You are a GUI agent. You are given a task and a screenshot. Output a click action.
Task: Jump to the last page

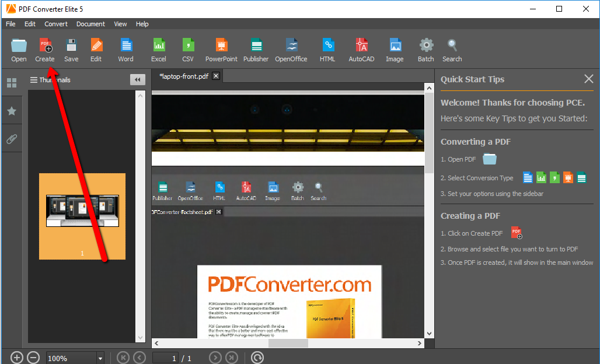click(232, 358)
